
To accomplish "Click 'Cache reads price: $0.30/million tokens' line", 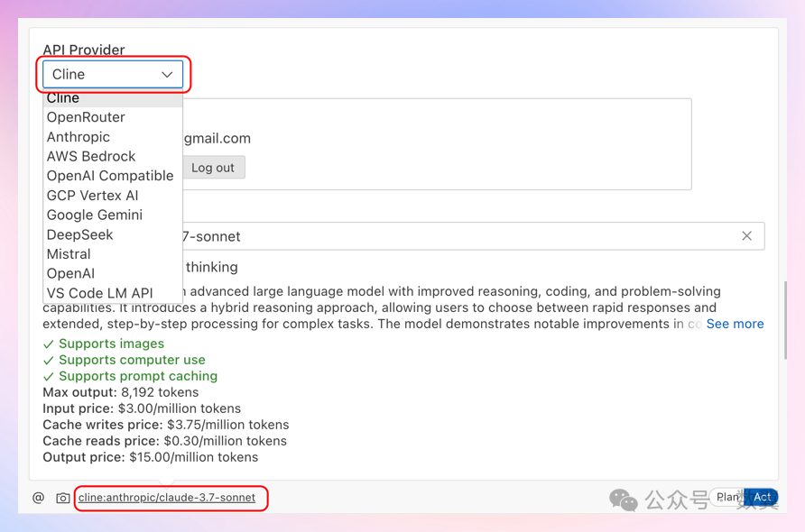I will 165,441.
